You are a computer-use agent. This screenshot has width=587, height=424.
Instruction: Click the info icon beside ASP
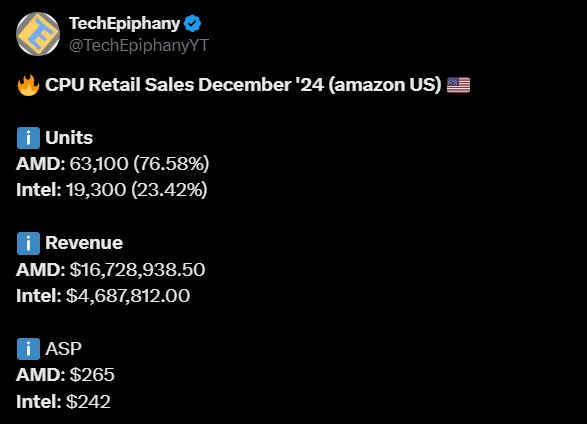pos(28,349)
